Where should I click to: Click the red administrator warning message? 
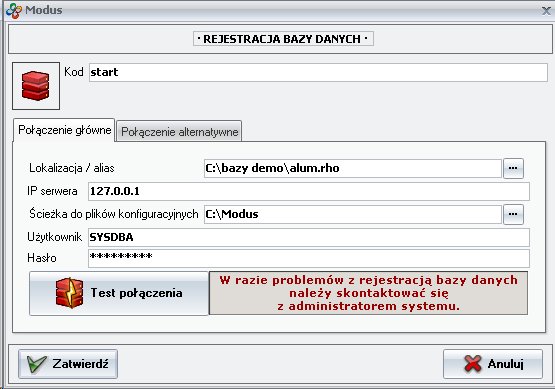tap(368, 293)
